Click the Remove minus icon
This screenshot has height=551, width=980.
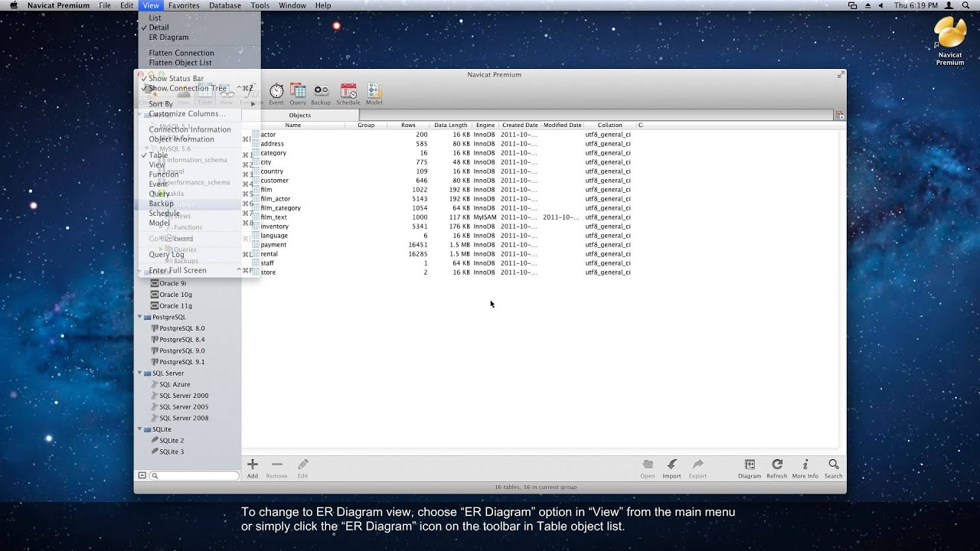click(x=276, y=465)
